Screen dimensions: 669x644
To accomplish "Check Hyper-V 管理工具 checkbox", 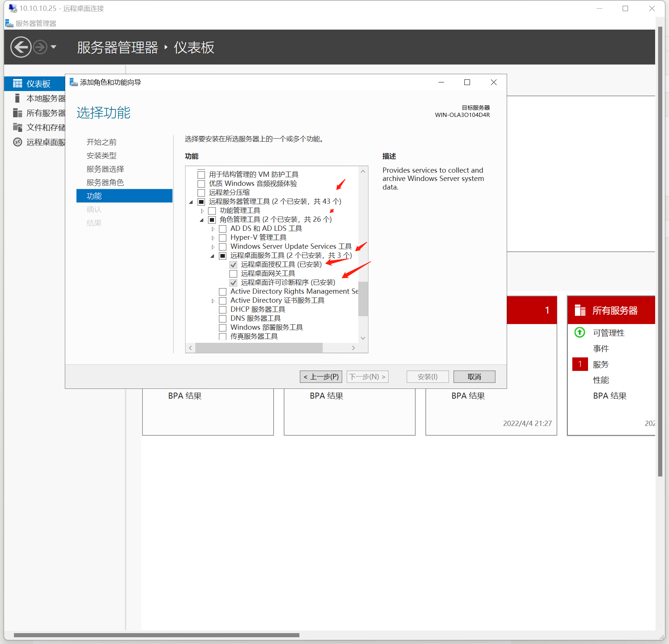I will [223, 238].
